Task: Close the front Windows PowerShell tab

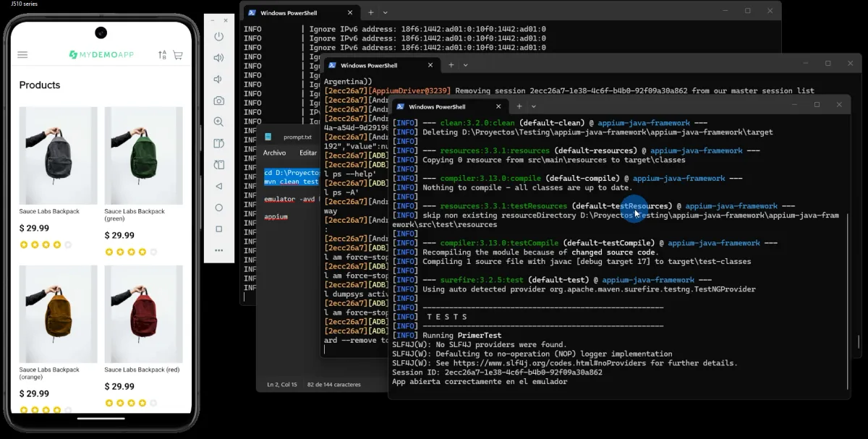Action: point(498,106)
